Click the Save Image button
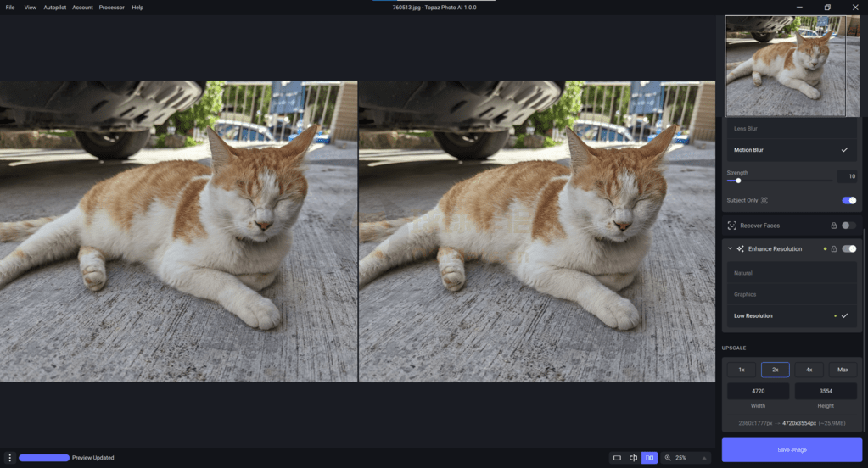The width and height of the screenshot is (868, 468). [x=792, y=449]
